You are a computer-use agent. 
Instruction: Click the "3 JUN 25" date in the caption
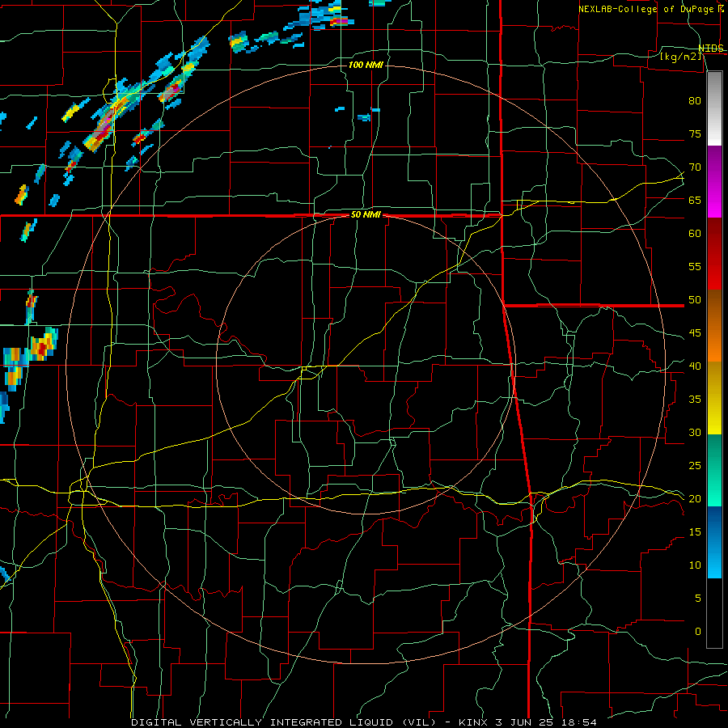523,722
